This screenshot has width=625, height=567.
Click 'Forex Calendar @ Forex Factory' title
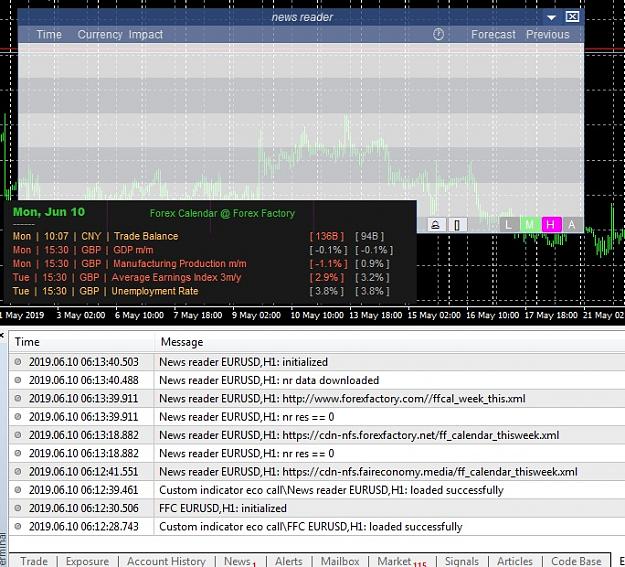tap(222, 213)
